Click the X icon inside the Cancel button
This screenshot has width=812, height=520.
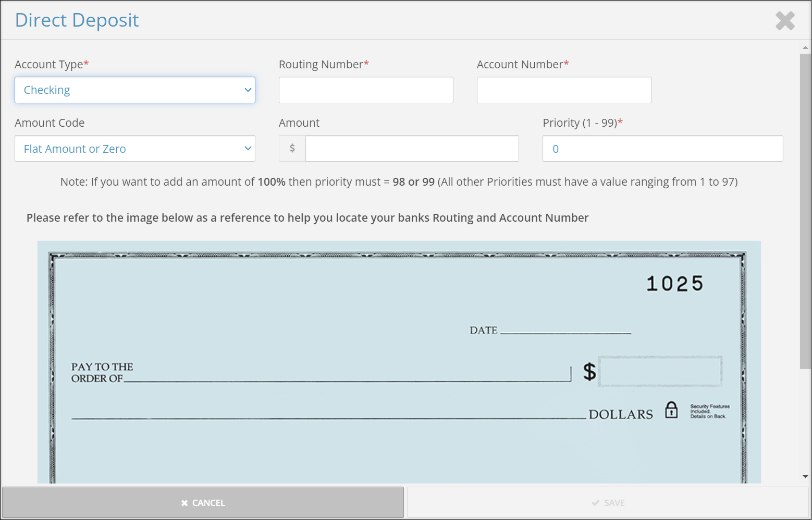click(184, 502)
